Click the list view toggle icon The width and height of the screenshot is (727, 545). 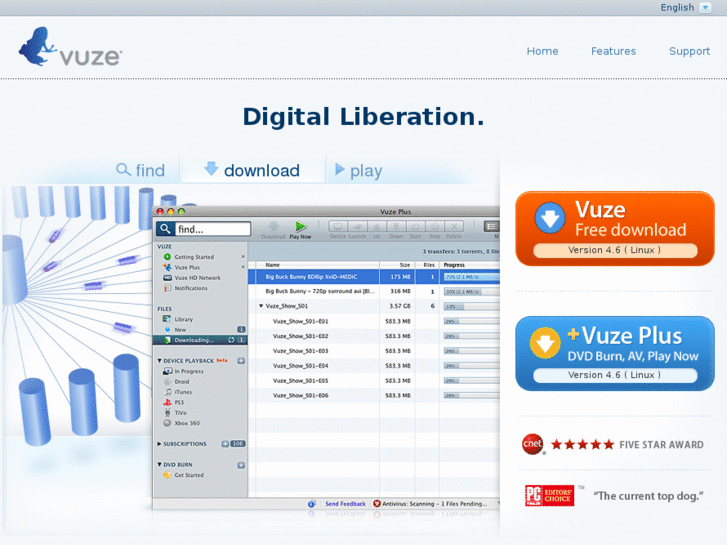pos(491,226)
